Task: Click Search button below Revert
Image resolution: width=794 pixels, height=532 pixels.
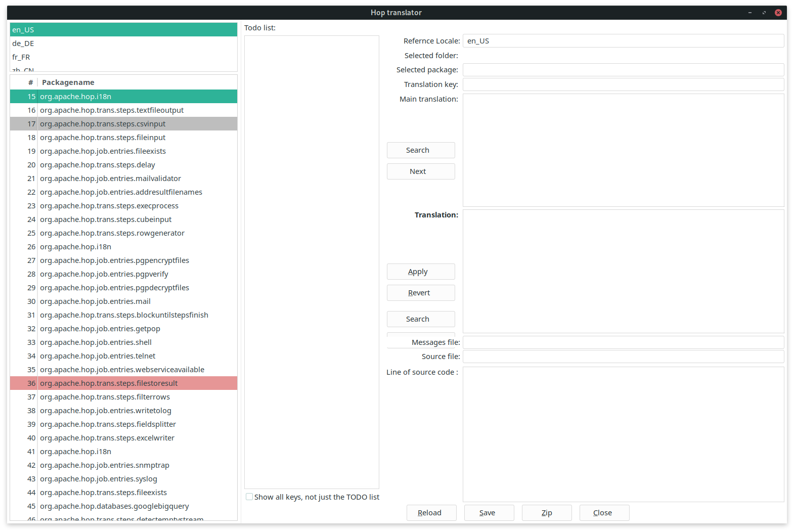Action: (420, 319)
